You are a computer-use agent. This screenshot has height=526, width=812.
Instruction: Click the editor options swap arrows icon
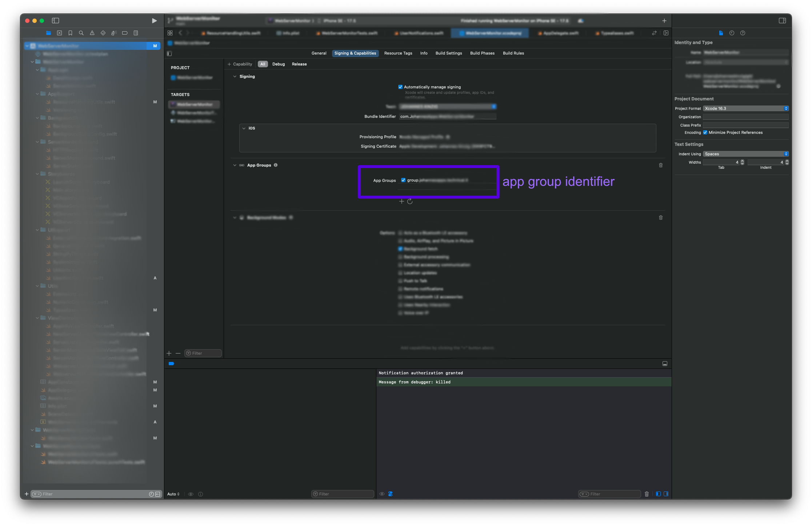(x=654, y=33)
